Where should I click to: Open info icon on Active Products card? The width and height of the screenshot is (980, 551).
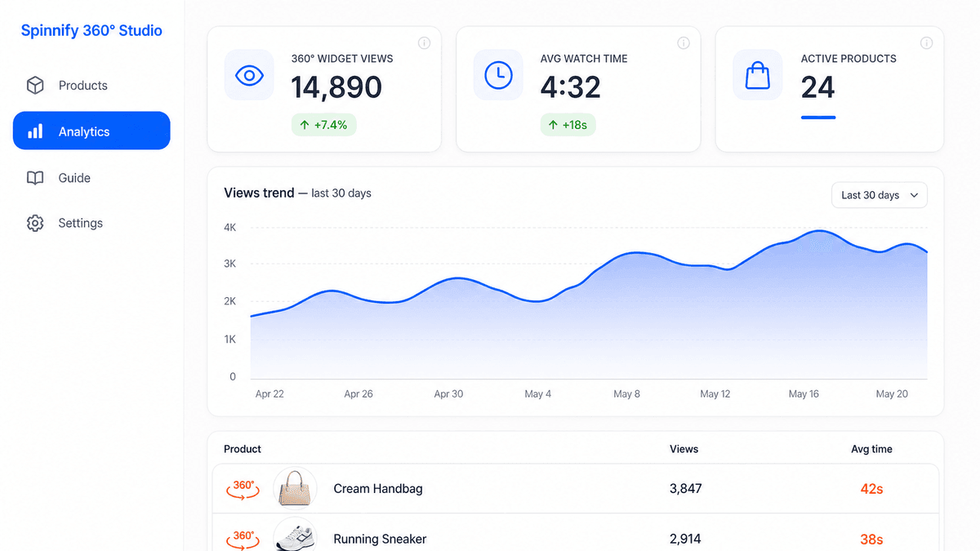tap(926, 43)
